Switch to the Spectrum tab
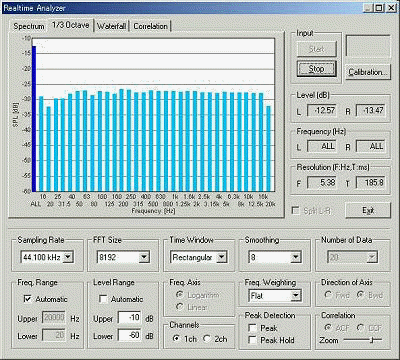 [x=29, y=26]
